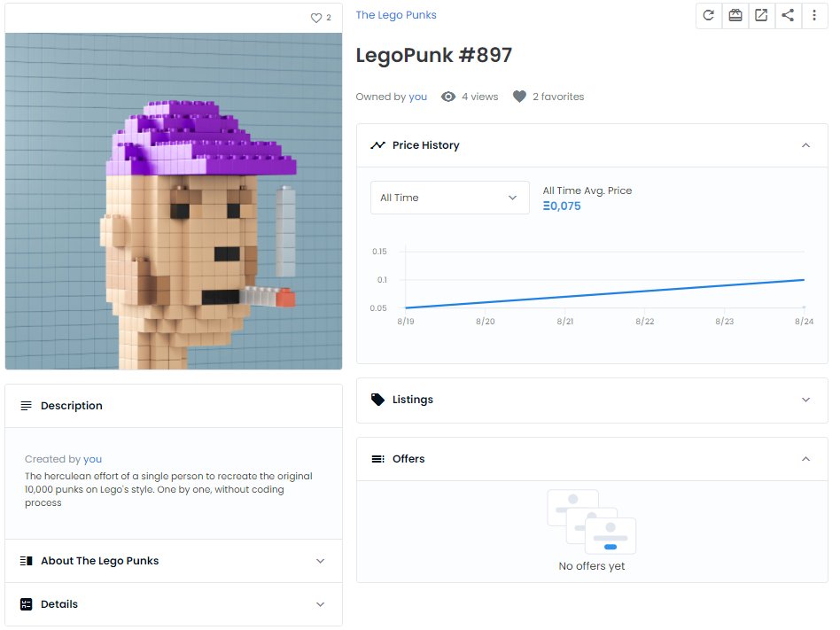
Task: Click the empty offers placeholder illustration
Action: [x=591, y=522]
